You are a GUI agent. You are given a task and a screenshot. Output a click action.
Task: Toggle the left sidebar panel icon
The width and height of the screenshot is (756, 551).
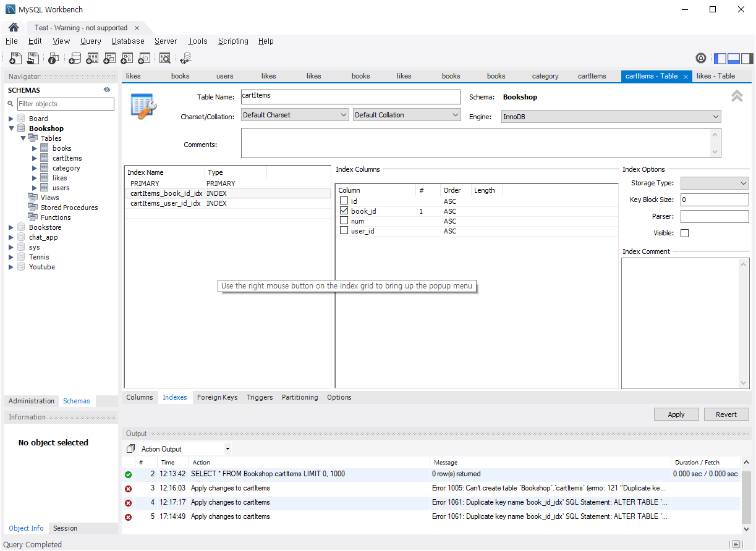point(720,59)
